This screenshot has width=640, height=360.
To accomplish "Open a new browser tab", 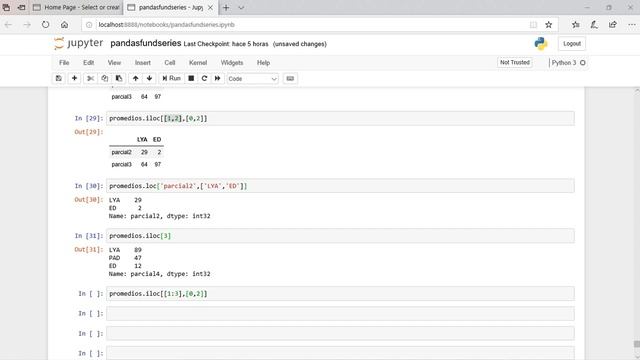I will click(226, 8).
